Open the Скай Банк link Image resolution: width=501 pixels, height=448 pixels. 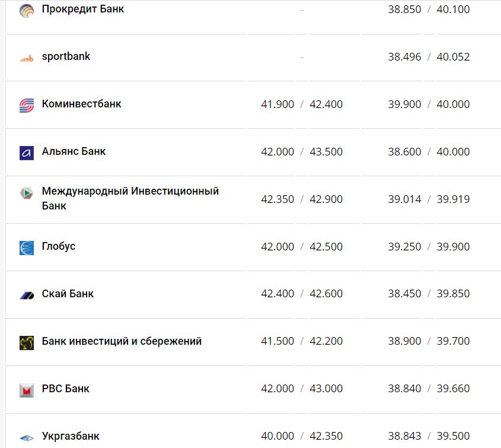click(68, 294)
